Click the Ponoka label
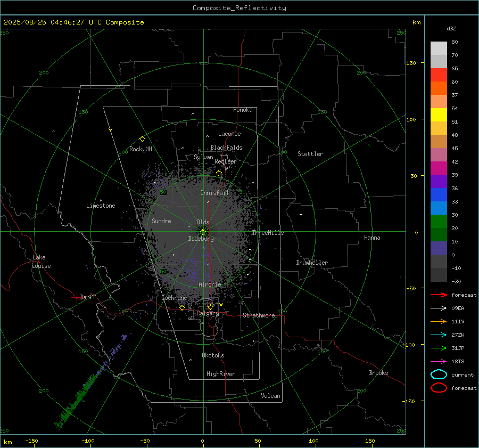The height and width of the screenshot is (448, 479). coord(243,110)
